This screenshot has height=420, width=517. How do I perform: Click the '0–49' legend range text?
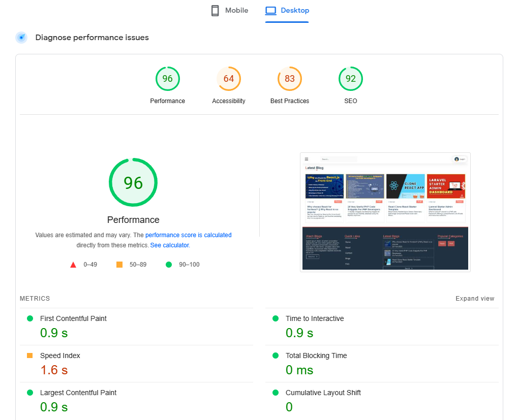tap(90, 265)
